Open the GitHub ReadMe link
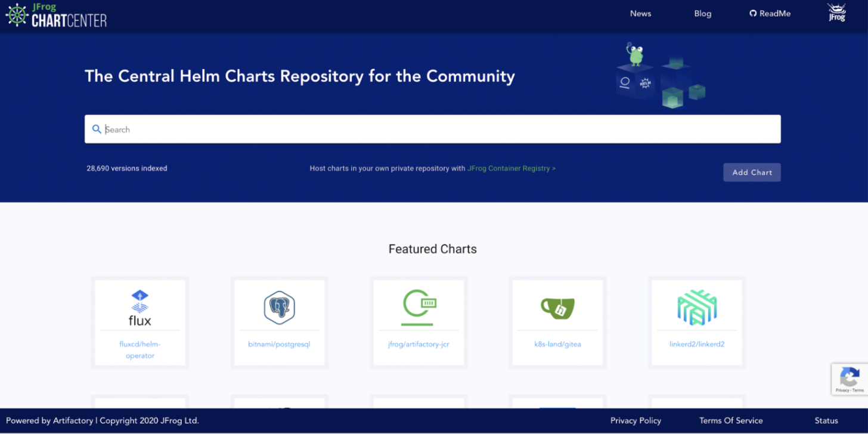868x434 pixels. click(770, 13)
